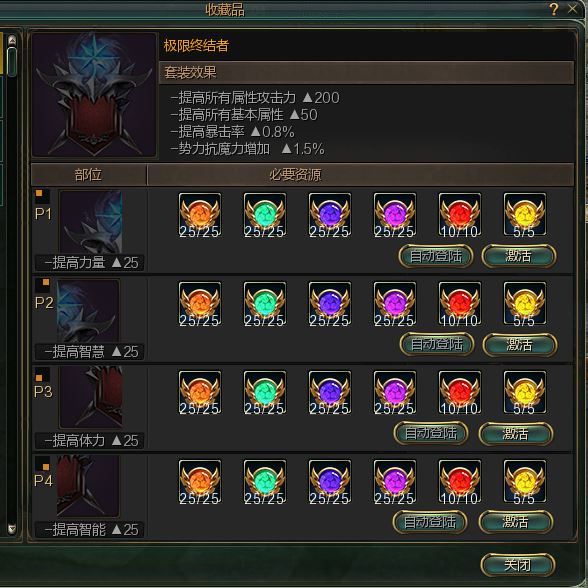
Task: Click the red orb 10/10 in P4 row
Action: click(x=460, y=482)
